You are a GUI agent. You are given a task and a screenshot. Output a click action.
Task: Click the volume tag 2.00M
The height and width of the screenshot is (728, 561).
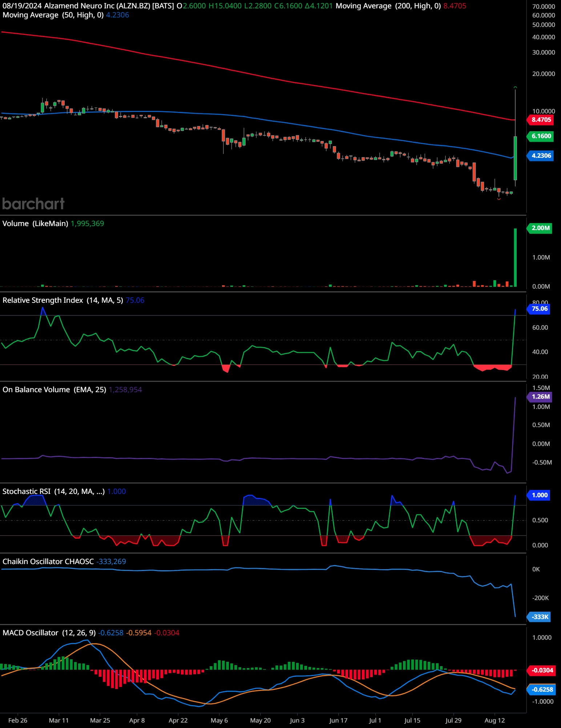click(540, 228)
